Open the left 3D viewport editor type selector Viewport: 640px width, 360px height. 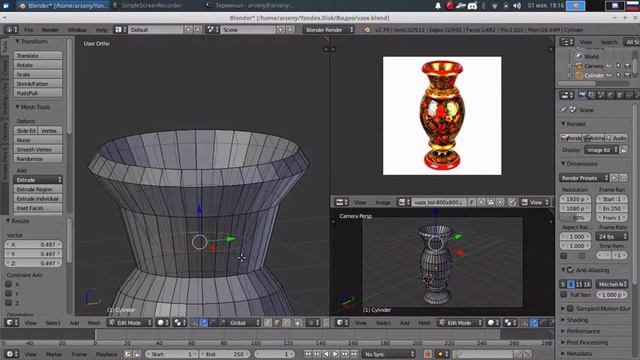point(11,322)
